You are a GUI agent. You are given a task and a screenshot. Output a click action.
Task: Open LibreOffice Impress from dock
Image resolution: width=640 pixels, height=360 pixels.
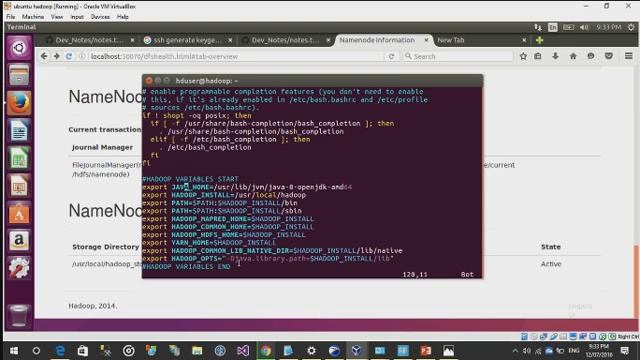pos(19,186)
